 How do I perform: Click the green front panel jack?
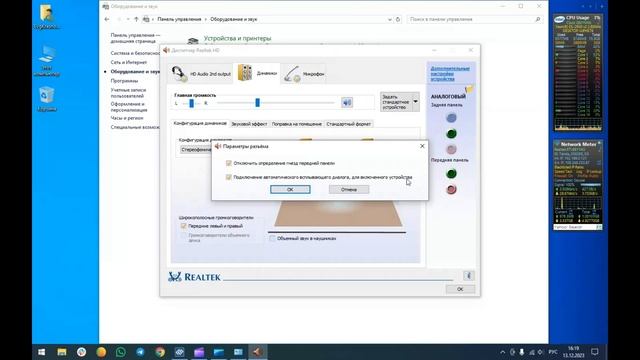451,173
